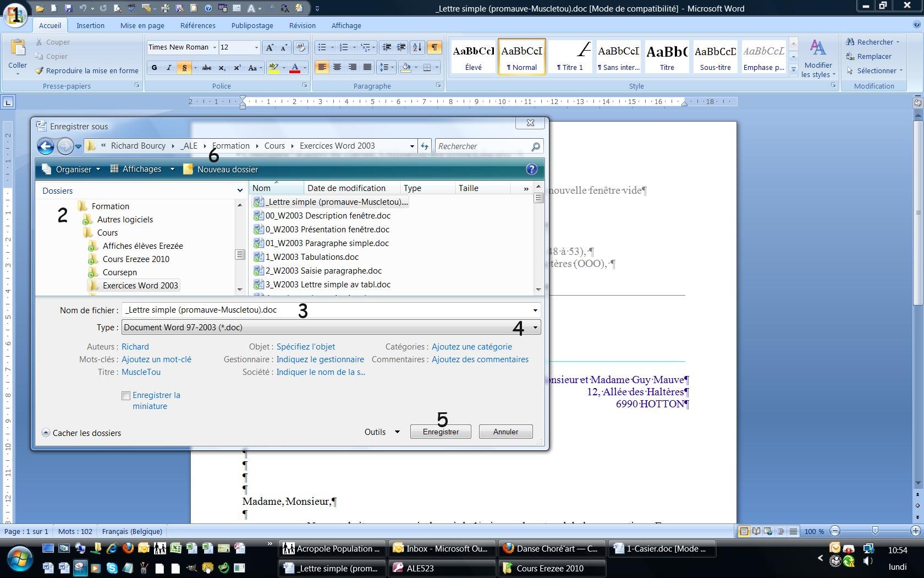
Task: Click Nouveau dossier button
Action: (x=221, y=170)
